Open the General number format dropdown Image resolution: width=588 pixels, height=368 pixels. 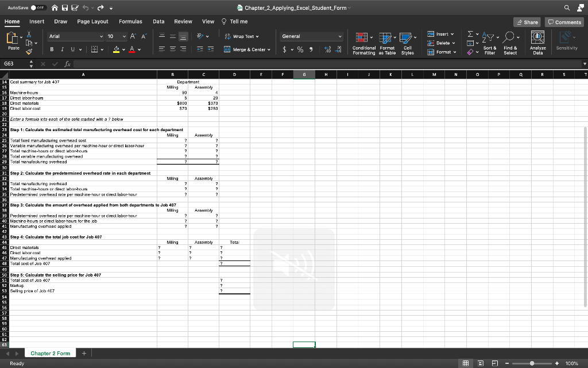pos(340,36)
